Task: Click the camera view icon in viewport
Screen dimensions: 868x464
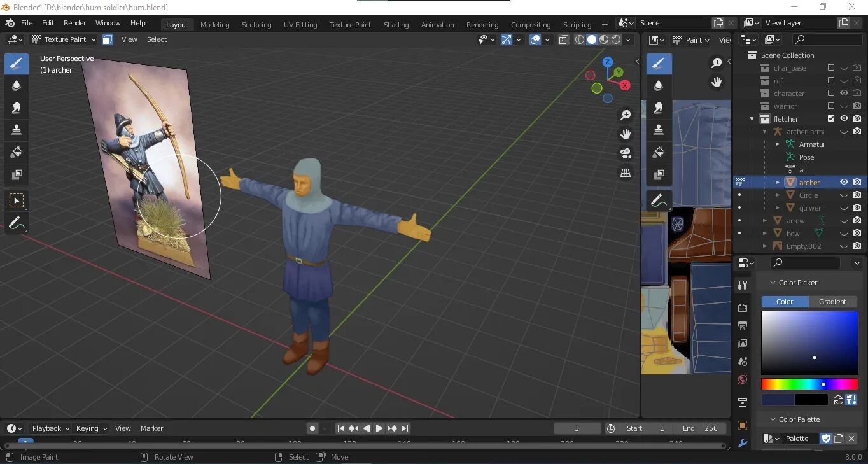Action: click(626, 153)
